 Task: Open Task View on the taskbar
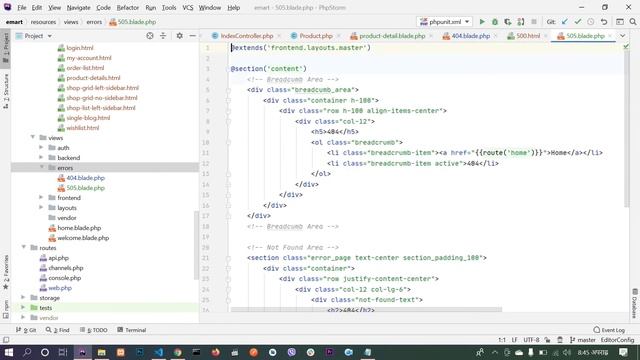pyautogui.click(x=63, y=352)
